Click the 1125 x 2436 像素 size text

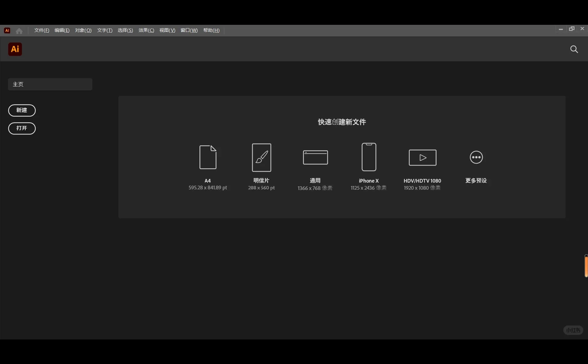[369, 188]
